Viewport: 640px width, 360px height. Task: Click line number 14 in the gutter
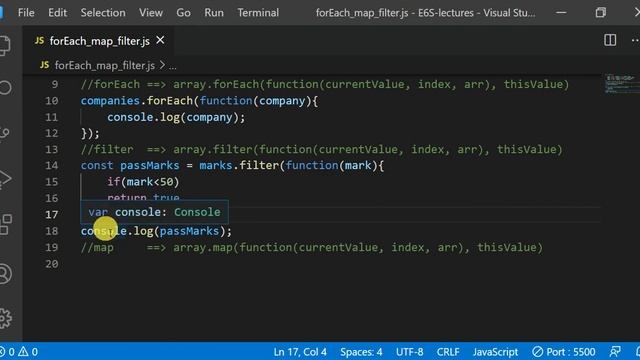pyautogui.click(x=51, y=165)
